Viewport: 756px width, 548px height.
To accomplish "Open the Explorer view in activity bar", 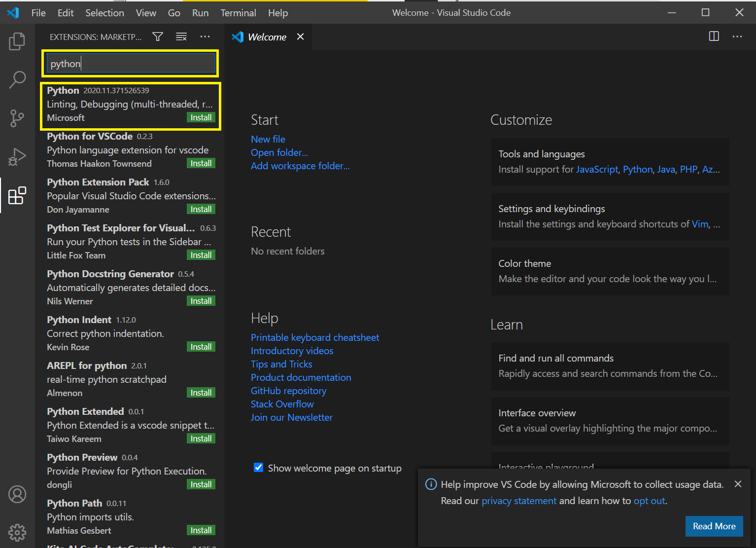I will pos(17,41).
